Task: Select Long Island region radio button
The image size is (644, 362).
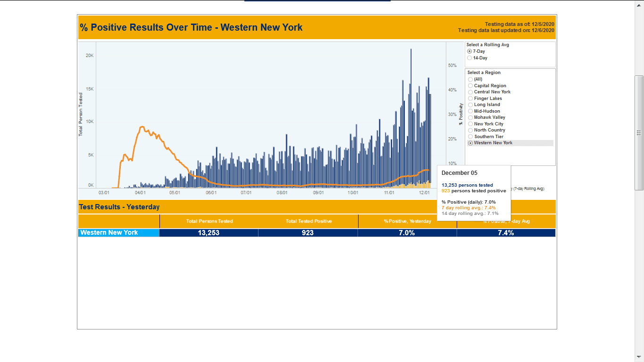Action: point(470,105)
